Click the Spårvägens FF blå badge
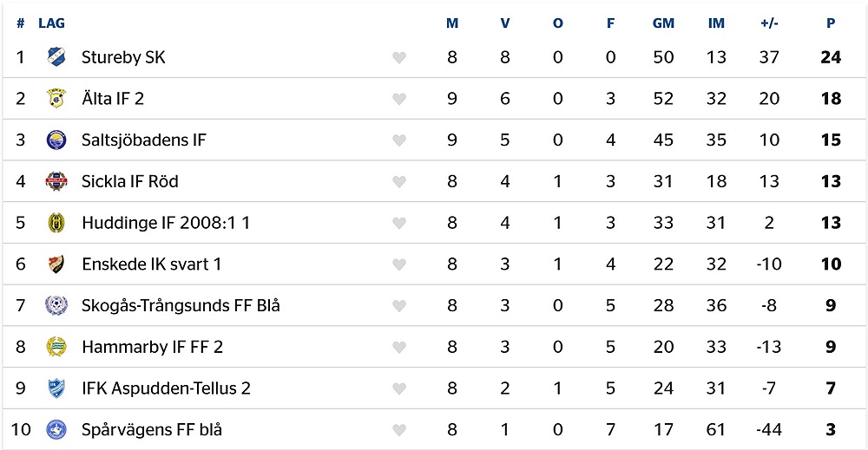Screen dimensions: 868x450 (56, 429)
